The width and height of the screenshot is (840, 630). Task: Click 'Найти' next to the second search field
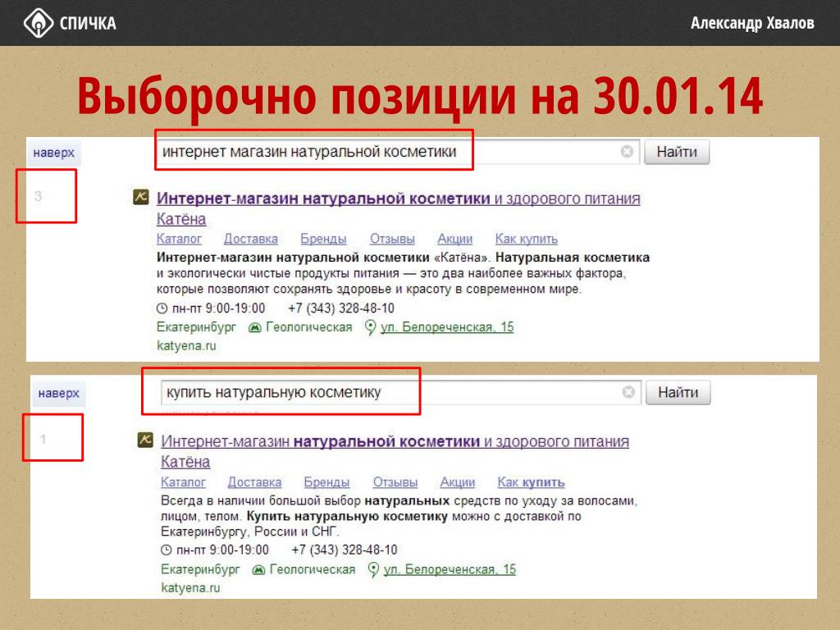point(678,393)
